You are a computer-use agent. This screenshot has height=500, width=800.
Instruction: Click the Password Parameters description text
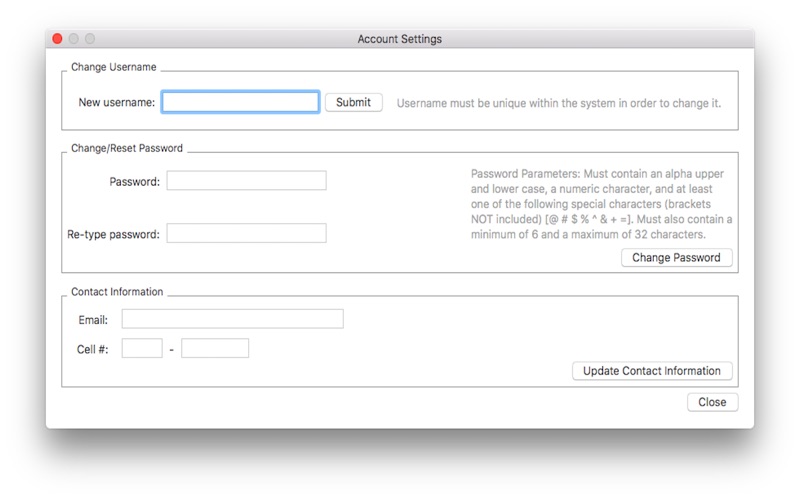point(601,204)
